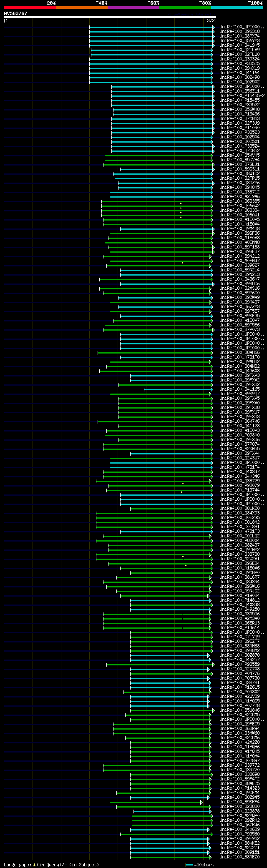Select hit UniRef100_Q40689
The height and width of the screenshot is (868, 267).
pyautogui.click(x=239, y=829)
